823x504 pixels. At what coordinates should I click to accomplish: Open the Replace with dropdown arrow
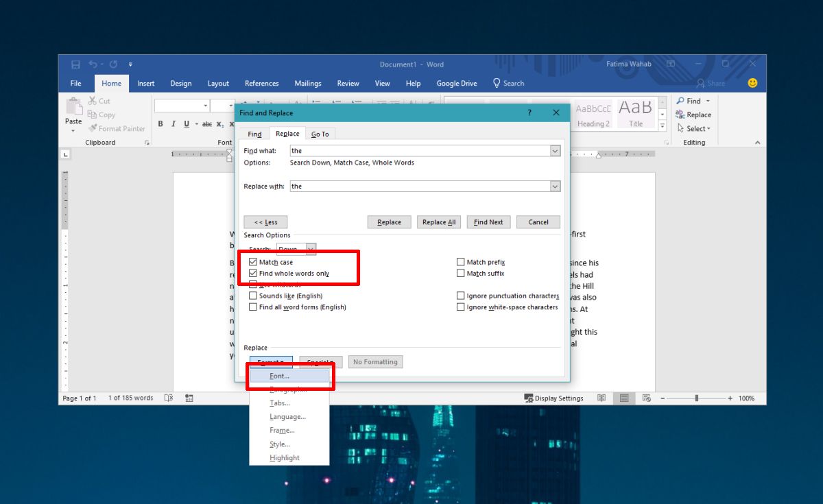point(555,186)
